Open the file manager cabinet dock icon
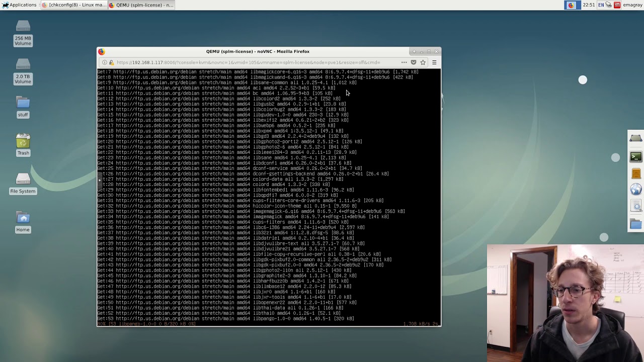644x362 pixels. (x=636, y=173)
